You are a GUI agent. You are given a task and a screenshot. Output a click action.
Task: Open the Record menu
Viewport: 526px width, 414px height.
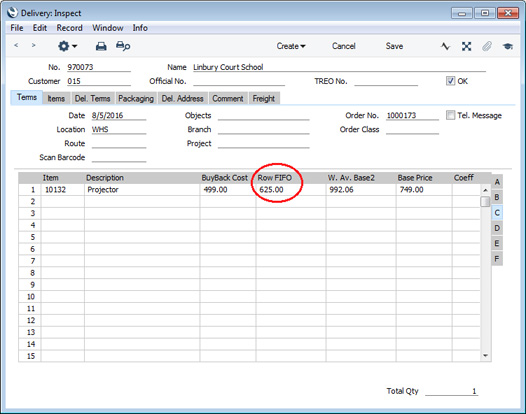(x=69, y=28)
